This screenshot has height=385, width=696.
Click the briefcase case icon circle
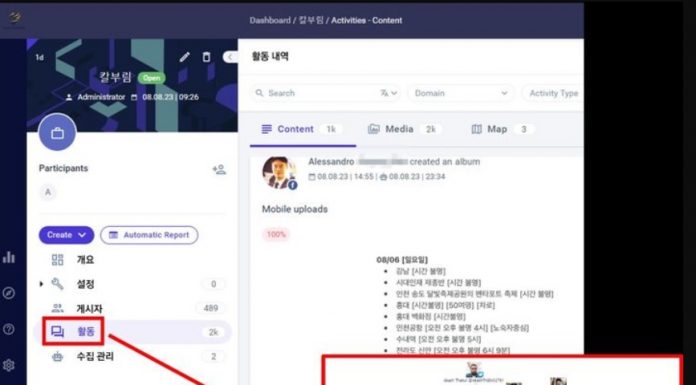pyautogui.click(x=57, y=133)
